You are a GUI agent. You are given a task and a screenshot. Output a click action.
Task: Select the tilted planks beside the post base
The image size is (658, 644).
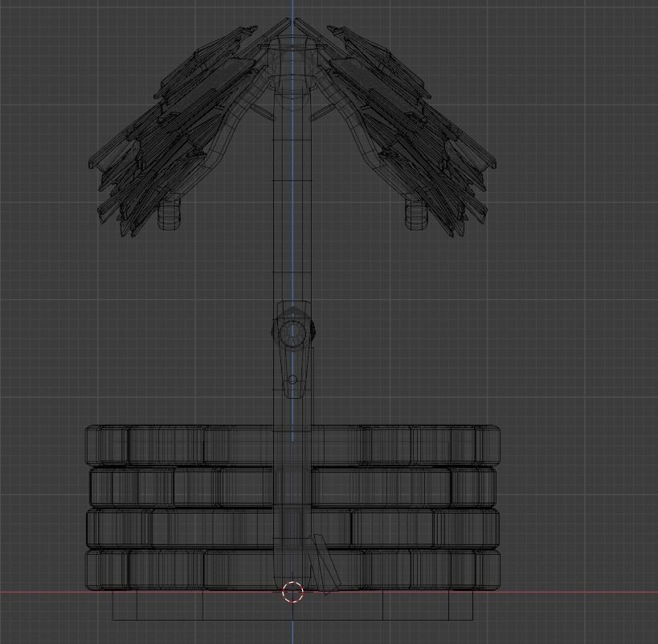324,564
